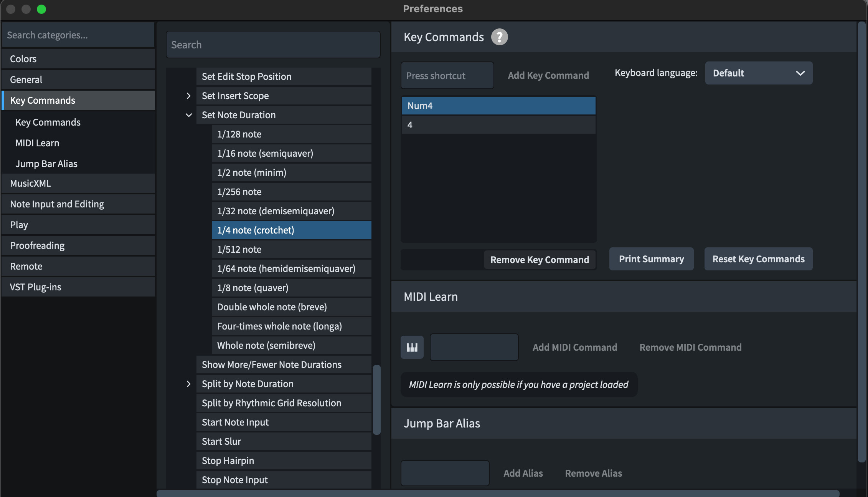Click the Jump Bar Alias text field

tap(445, 473)
